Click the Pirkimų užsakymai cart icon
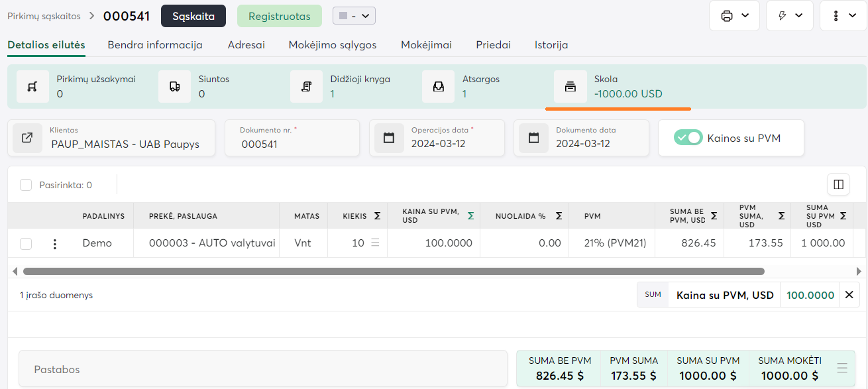The width and height of the screenshot is (868, 389). [x=32, y=87]
